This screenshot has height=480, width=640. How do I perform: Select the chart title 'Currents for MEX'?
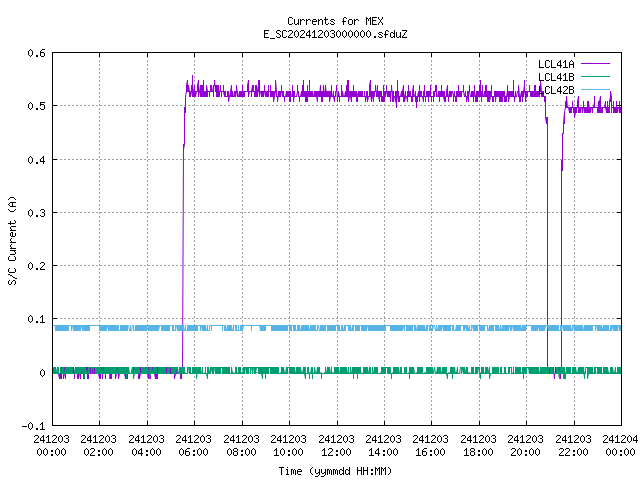point(335,21)
